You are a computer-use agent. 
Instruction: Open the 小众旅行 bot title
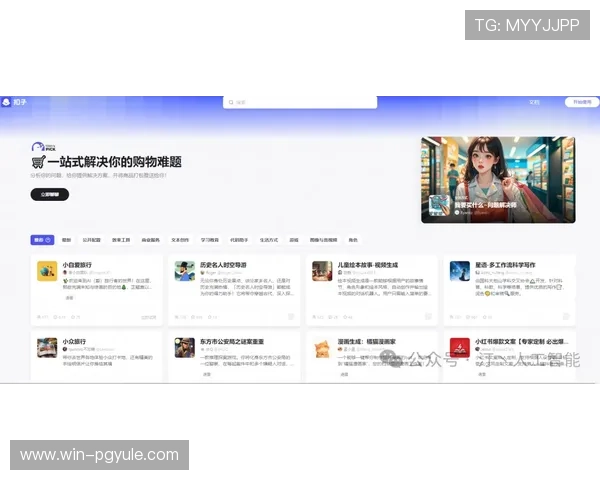74,341
